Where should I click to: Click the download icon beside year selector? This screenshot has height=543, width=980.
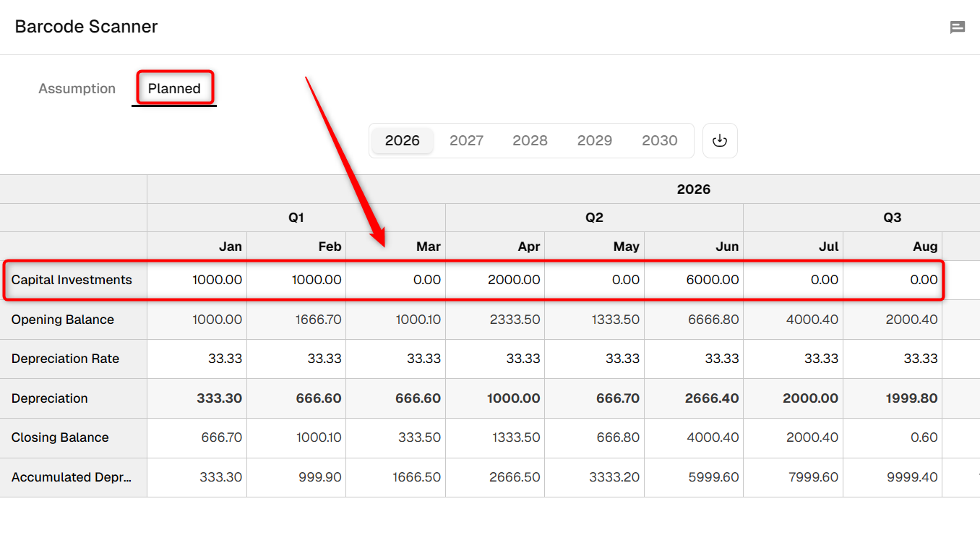[720, 140]
